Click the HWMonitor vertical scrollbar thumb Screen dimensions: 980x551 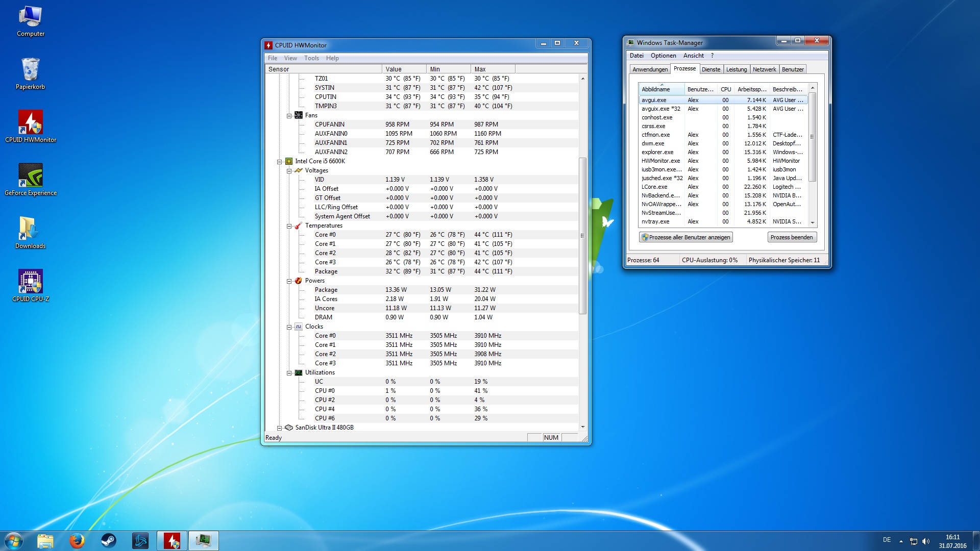582,235
